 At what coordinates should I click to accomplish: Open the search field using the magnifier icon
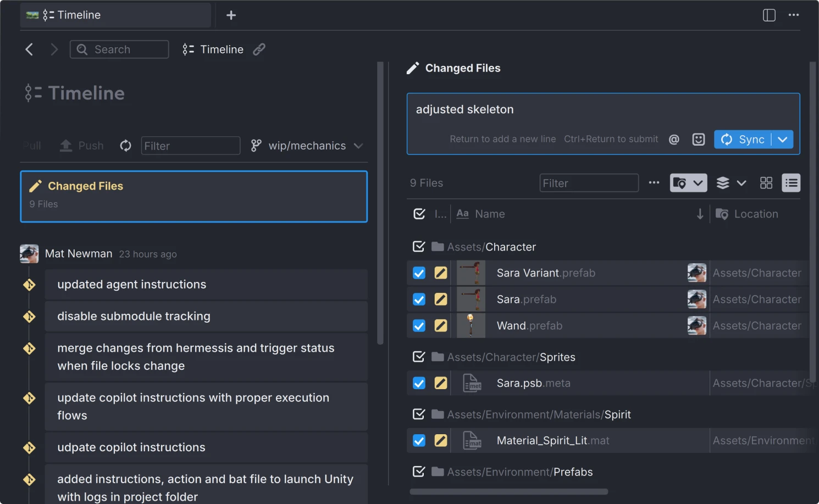[x=82, y=49]
